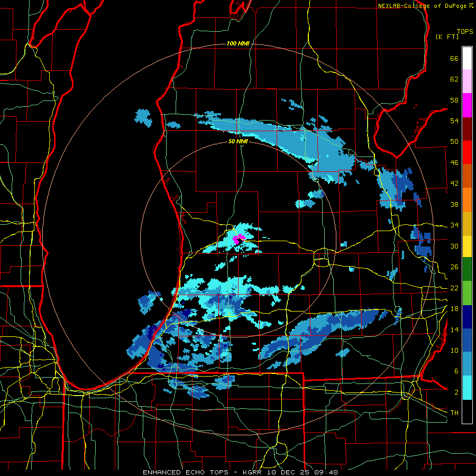Click the legend value '10'
This screenshot has width=476, height=476.
click(x=454, y=351)
